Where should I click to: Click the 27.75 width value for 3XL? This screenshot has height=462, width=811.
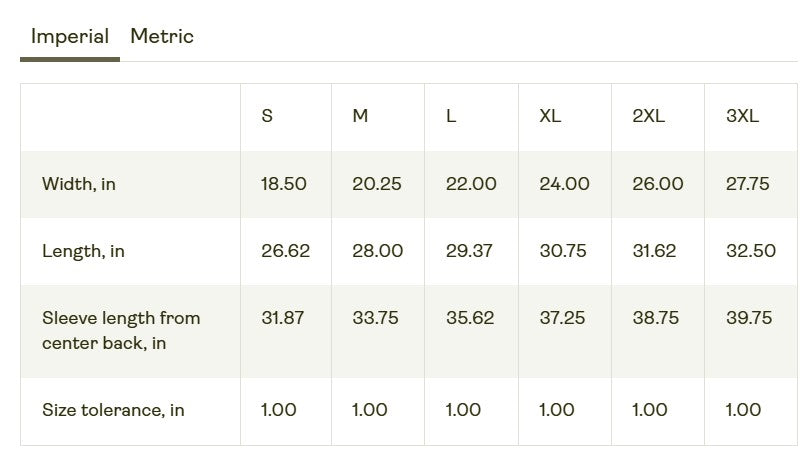pos(748,184)
